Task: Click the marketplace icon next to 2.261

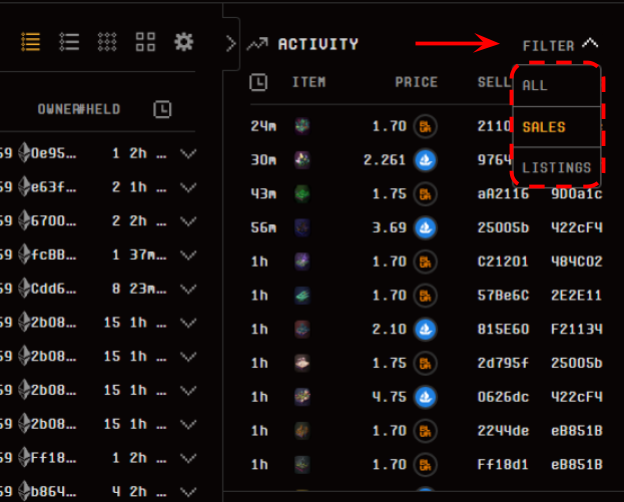Action: 425,160
